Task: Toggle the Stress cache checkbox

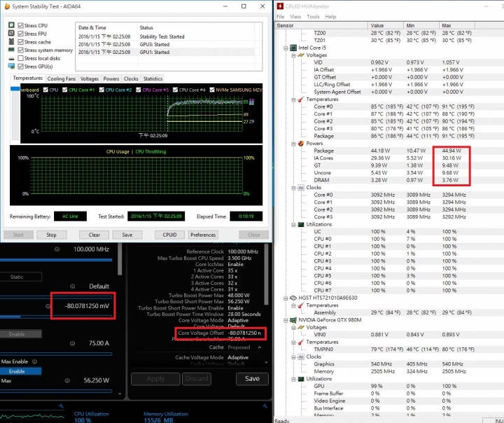Action: (21, 42)
